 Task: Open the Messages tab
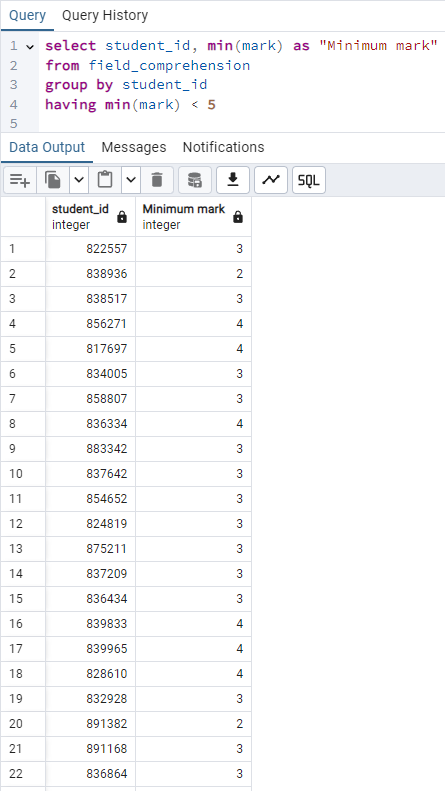click(134, 147)
